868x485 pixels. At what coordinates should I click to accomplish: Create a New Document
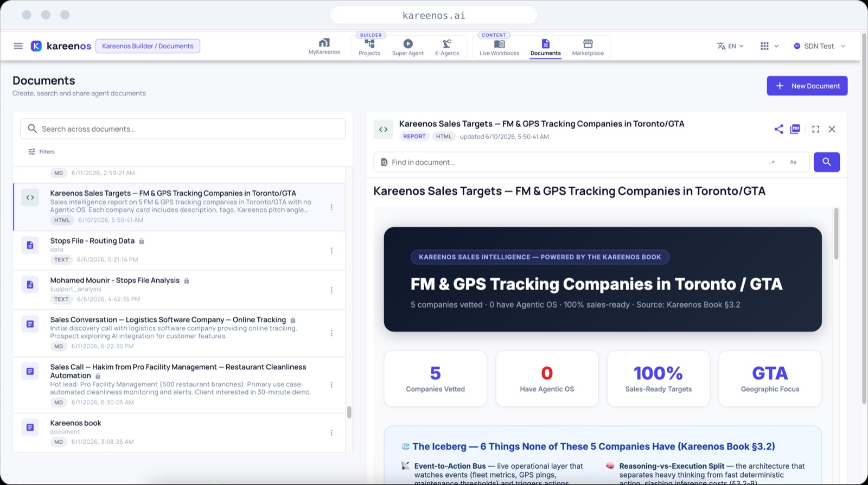click(807, 86)
